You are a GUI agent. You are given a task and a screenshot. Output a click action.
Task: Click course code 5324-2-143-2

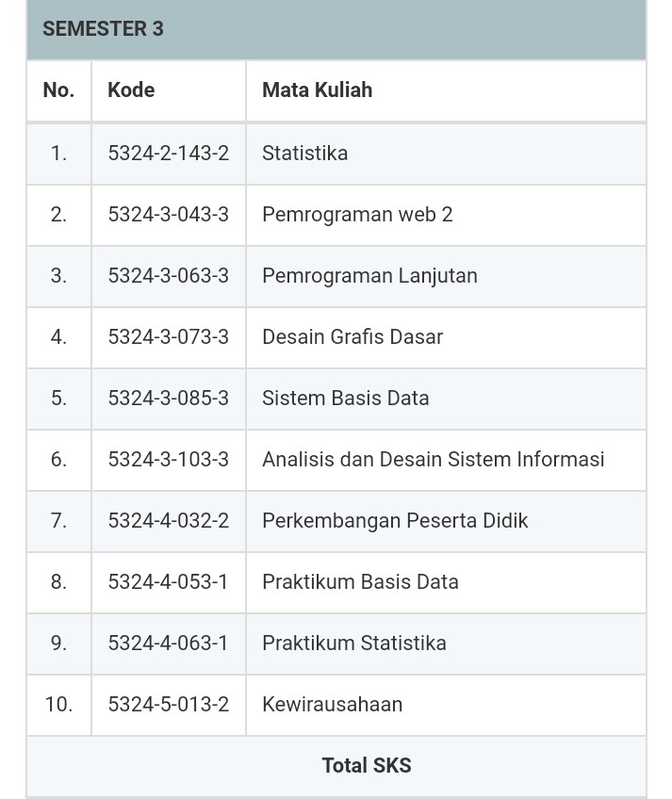tap(169, 154)
